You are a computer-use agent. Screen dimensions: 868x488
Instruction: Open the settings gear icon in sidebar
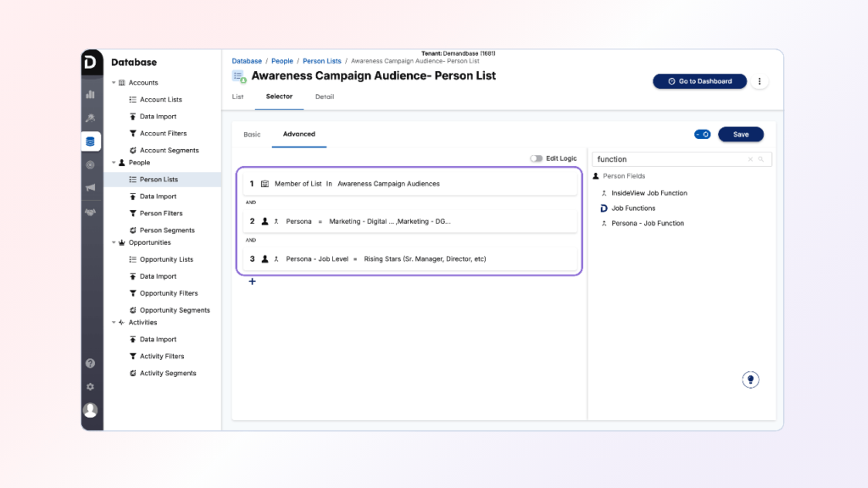(x=91, y=386)
